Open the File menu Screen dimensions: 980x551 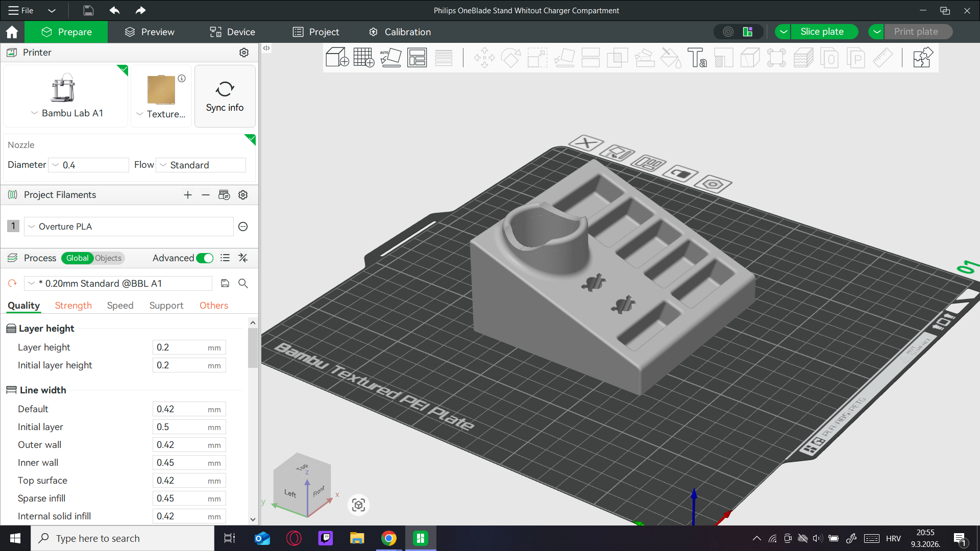[21, 10]
